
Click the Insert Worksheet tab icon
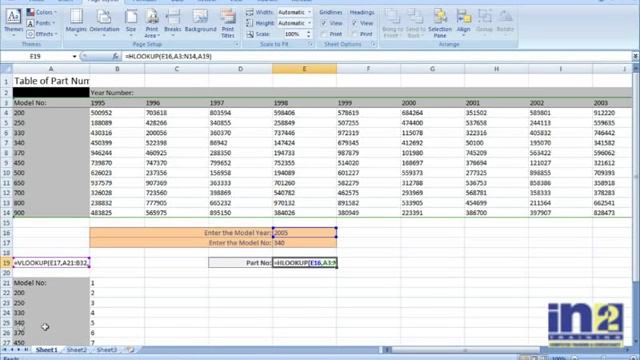[130, 350]
